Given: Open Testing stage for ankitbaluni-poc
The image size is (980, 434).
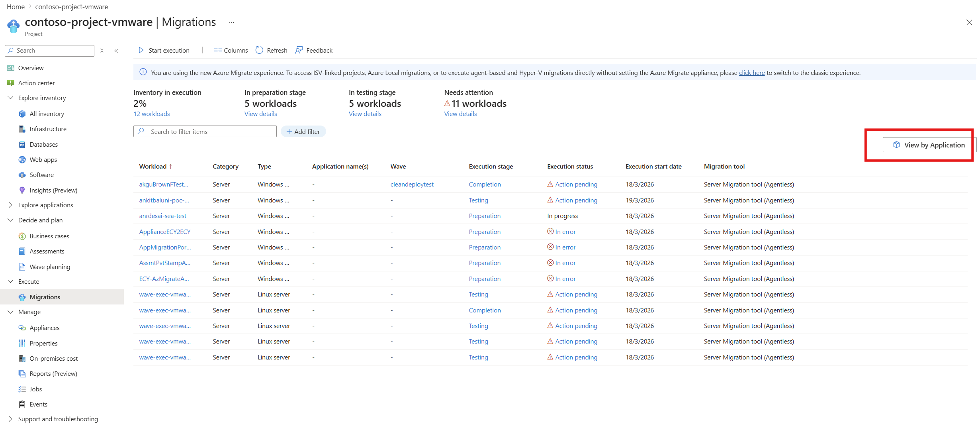Looking at the screenshot, I should pyautogui.click(x=479, y=200).
